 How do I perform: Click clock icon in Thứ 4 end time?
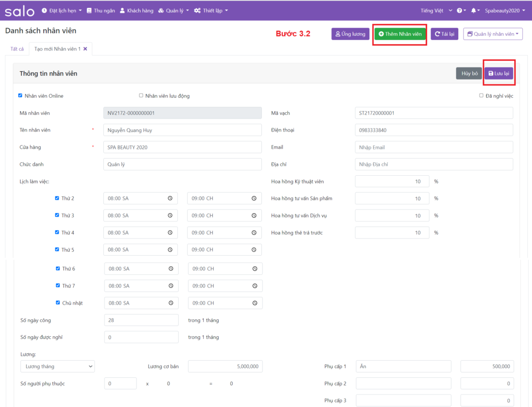(x=254, y=233)
